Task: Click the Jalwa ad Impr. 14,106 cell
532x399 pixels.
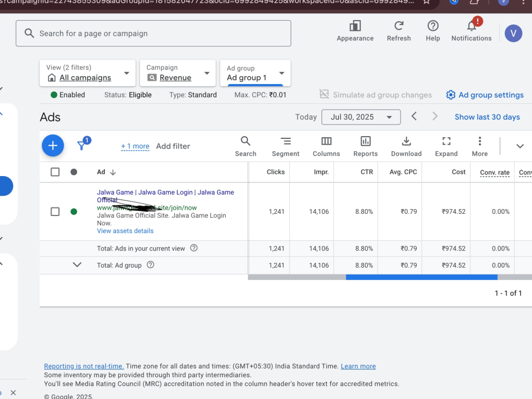Action: pyautogui.click(x=319, y=212)
